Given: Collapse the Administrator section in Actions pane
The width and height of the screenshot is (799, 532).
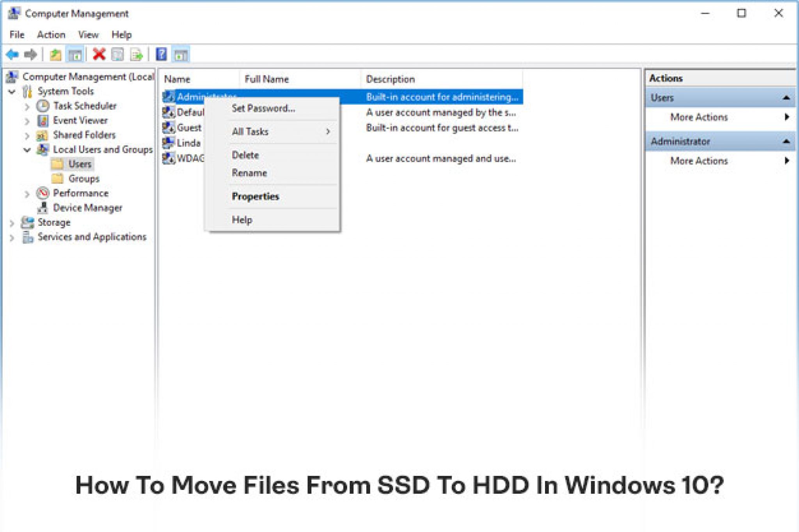Looking at the screenshot, I should 786,141.
